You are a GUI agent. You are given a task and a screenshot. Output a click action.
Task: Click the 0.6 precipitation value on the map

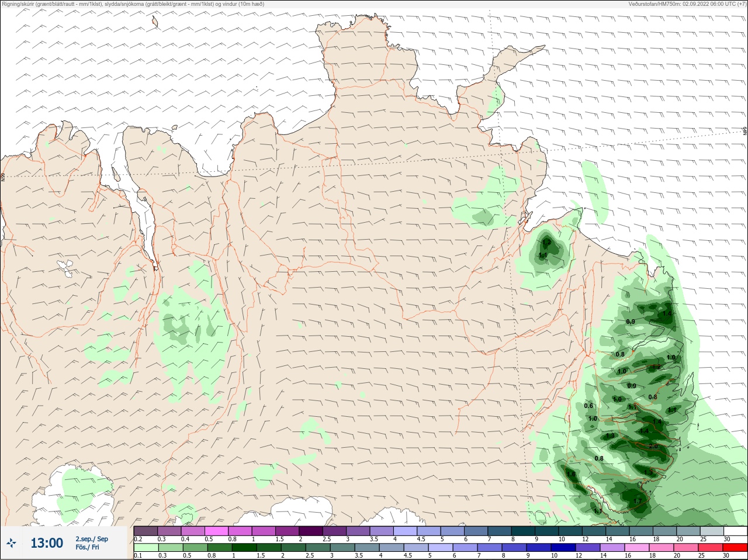coord(588,406)
